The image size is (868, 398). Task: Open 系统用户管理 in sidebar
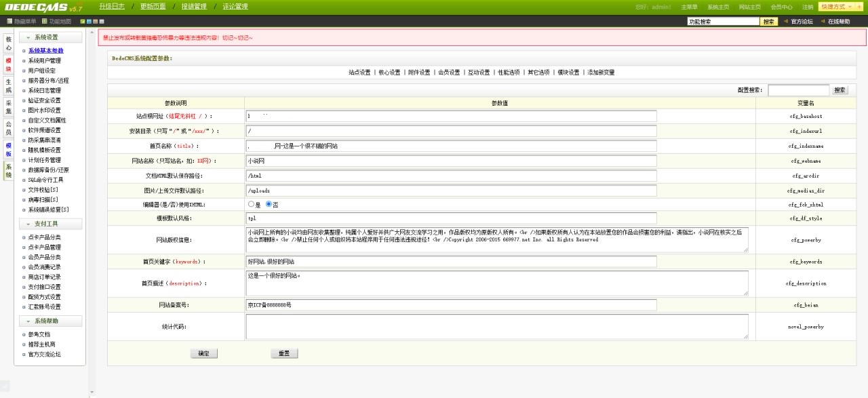tap(44, 61)
